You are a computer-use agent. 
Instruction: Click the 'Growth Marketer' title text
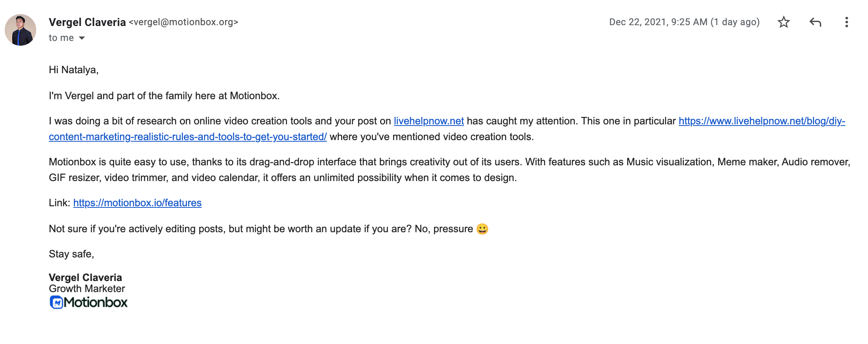[87, 289]
